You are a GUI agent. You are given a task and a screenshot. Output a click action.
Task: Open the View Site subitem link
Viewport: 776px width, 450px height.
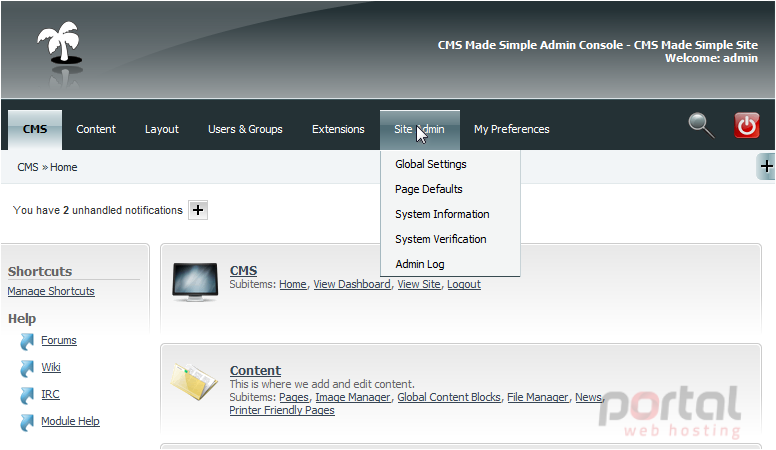click(x=419, y=284)
